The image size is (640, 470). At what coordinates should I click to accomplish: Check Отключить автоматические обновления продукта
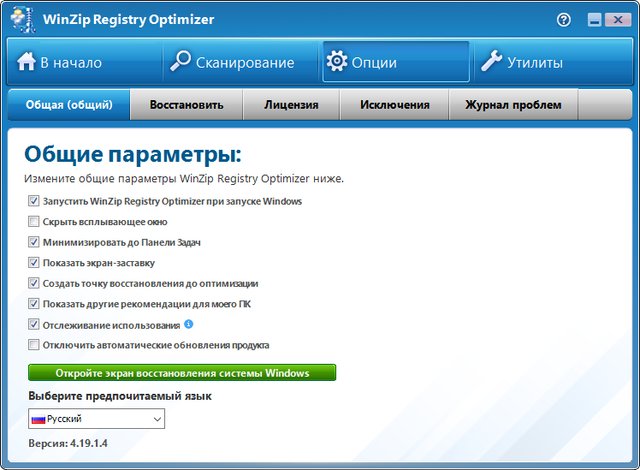click(34, 345)
